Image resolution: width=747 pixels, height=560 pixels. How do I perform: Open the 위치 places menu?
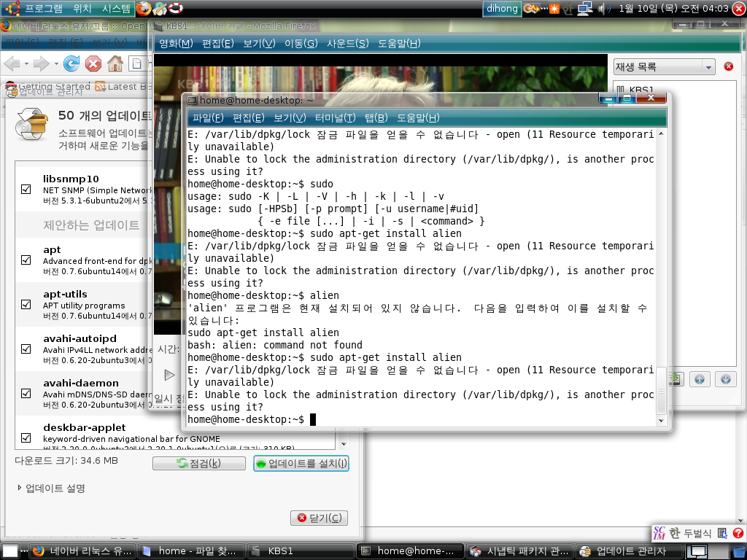[82, 9]
